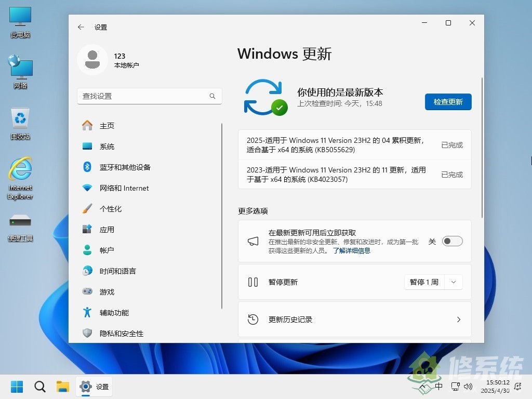
Task: Click the 游戏 (Xbox) sidebar icon
Action: pyautogui.click(x=88, y=291)
